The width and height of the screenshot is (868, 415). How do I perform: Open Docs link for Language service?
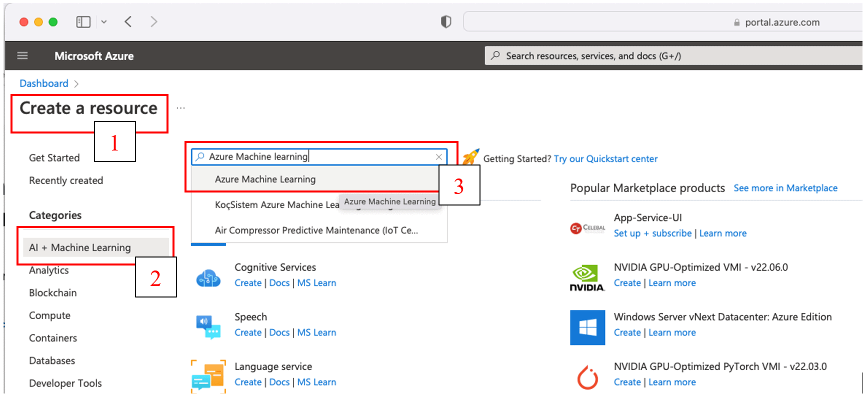pyautogui.click(x=279, y=382)
